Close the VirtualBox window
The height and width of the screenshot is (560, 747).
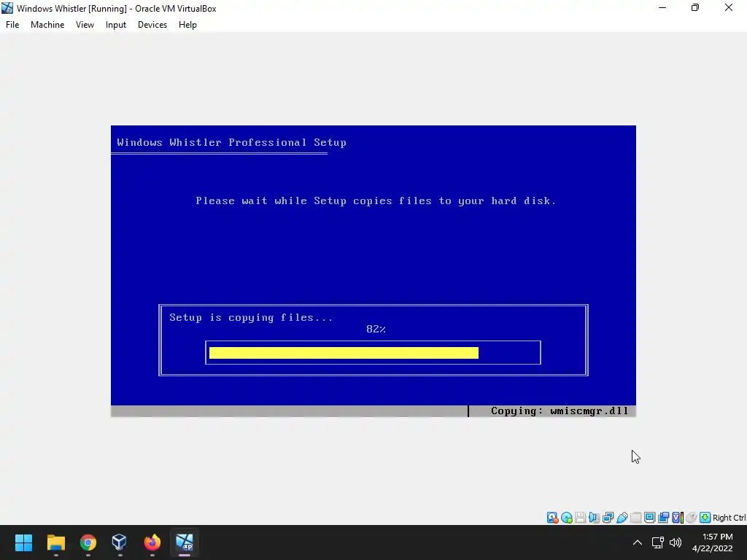[x=729, y=8]
